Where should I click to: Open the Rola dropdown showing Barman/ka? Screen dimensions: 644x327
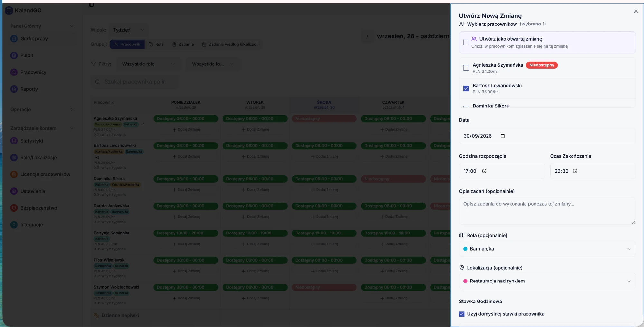(x=547, y=249)
